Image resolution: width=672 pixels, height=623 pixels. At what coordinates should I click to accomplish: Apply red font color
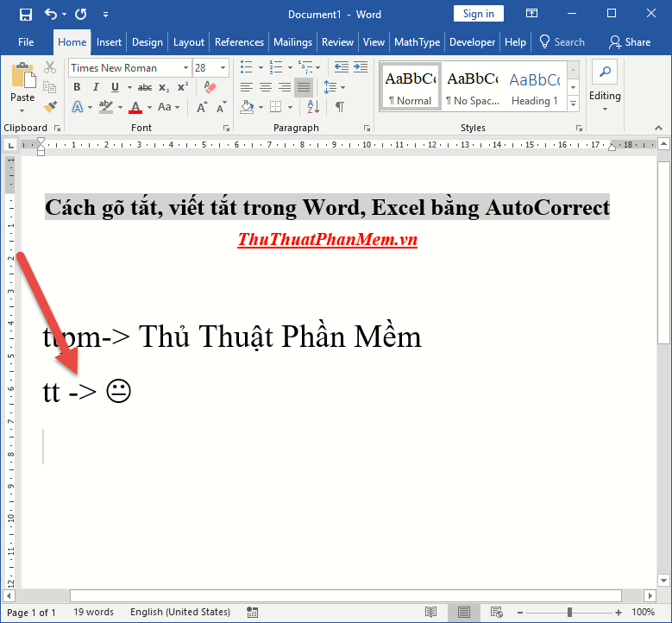point(135,107)
